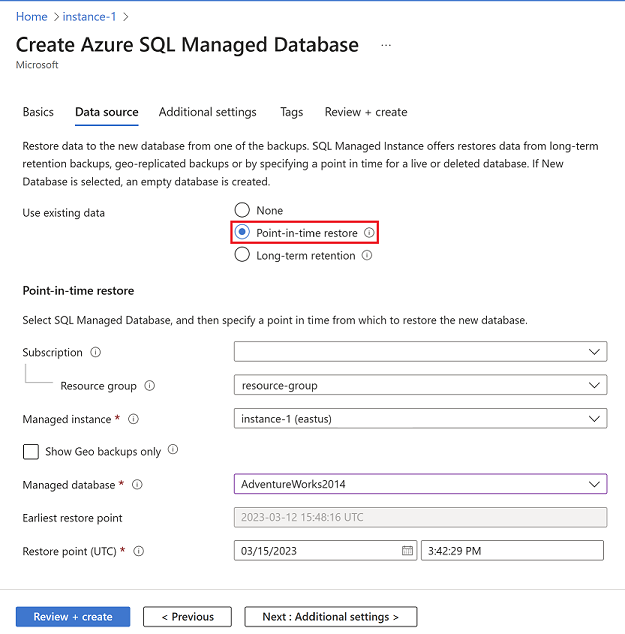Select the None radio option

(x=242, y=211)
